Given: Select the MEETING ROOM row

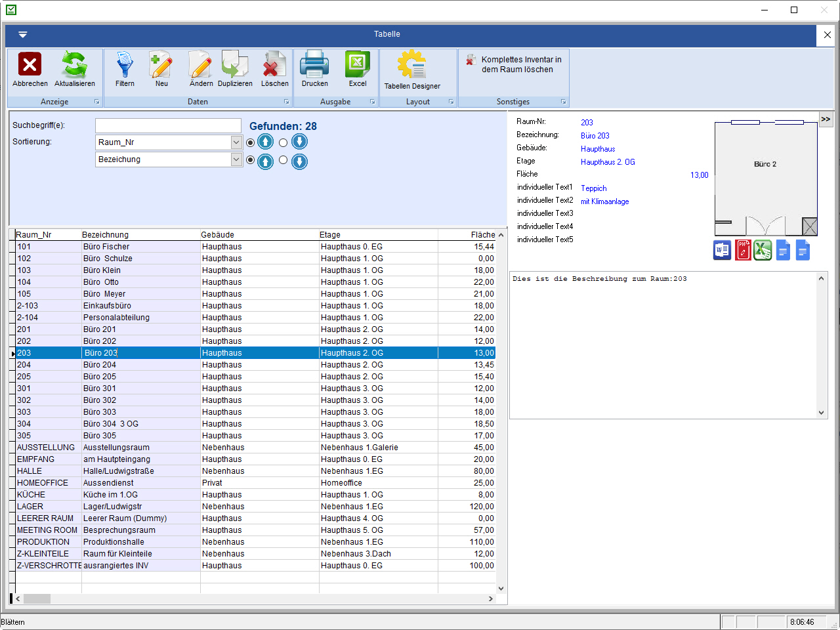Looking at the screenshot, I should click(255, 530).
